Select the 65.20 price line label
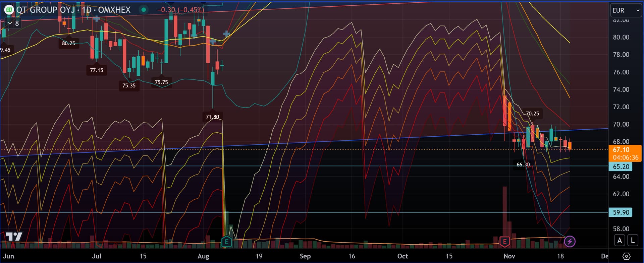The image size is (644, 263). click(x=621, y=167)
